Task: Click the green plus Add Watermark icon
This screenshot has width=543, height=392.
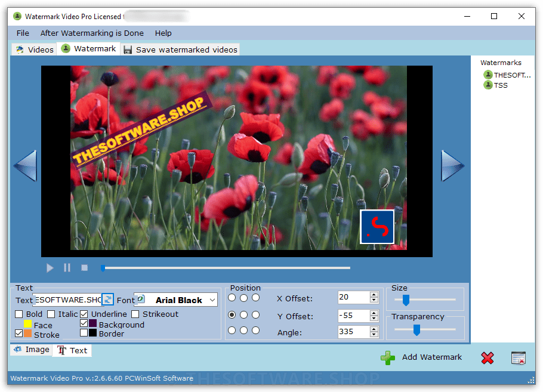Action: click(x=387, y=358)
